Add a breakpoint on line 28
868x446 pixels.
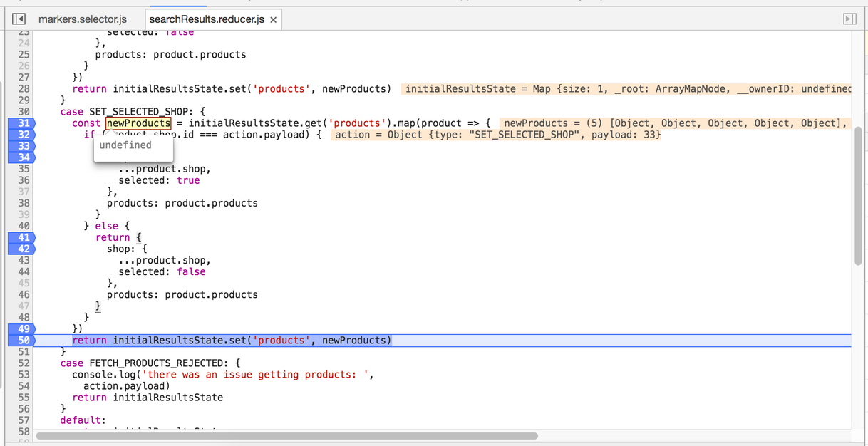coord(24,89)
